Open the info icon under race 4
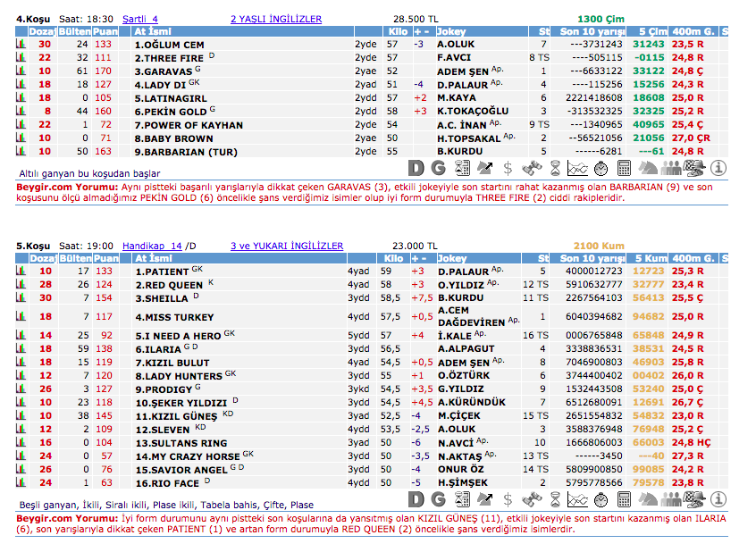The height and width of the screenshot is (552, 756). [718, 167]
